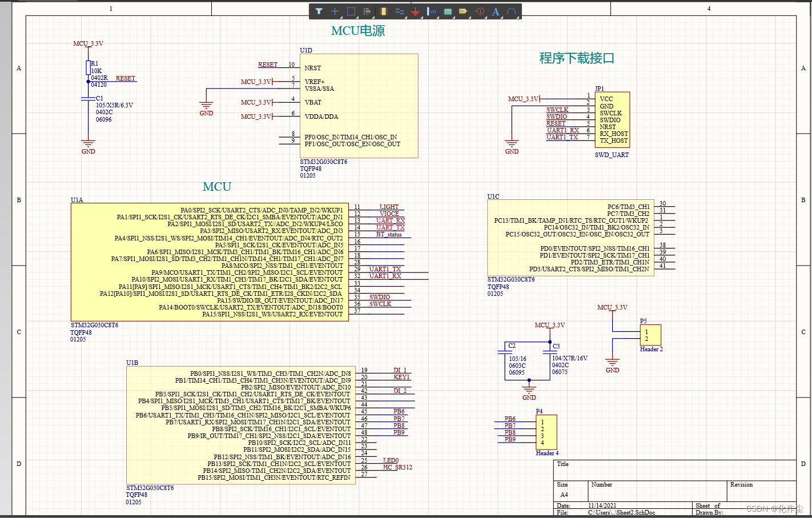Select the rectangular area selection tool
Screen dimensions: 812x518
(x=350, y=11)
